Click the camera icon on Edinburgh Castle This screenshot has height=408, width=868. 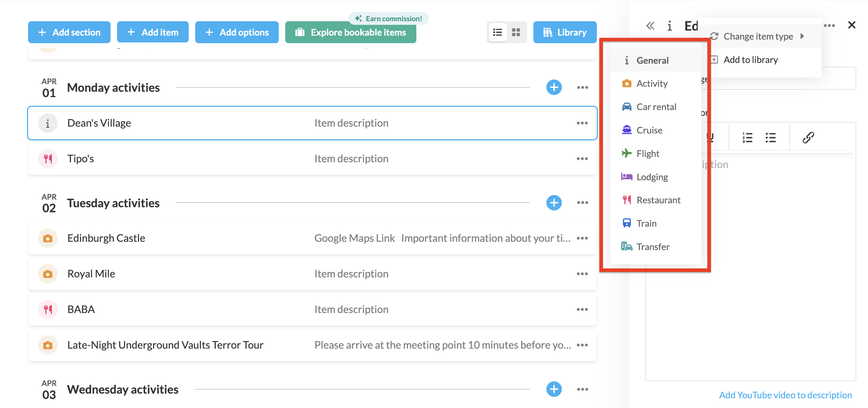point(48,238)
